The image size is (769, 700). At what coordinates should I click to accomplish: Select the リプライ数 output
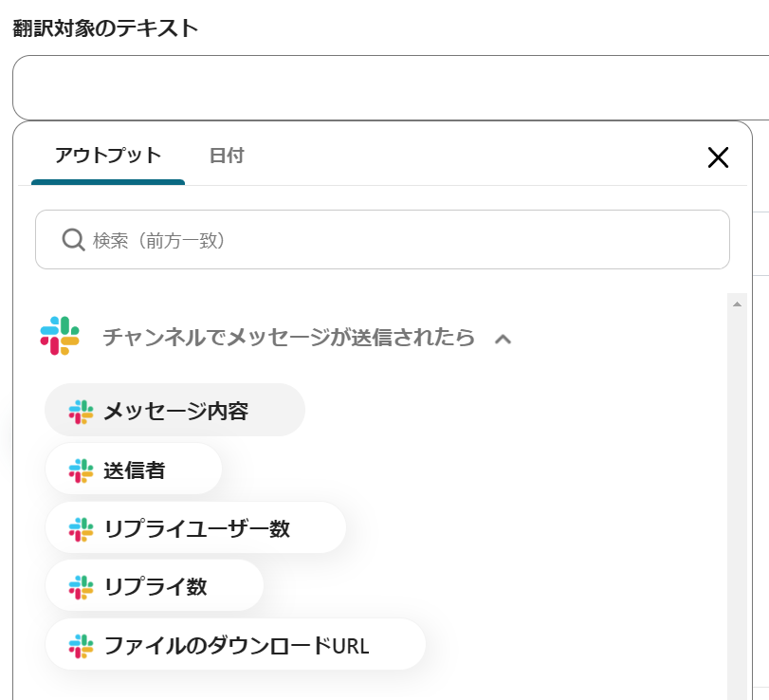pos(156,587)
